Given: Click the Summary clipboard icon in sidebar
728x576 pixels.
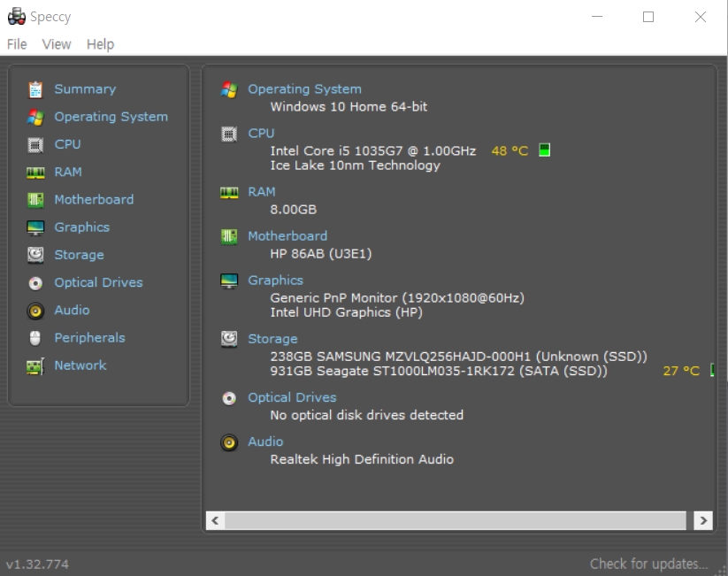Looking at the screenshot, I should [35, 89].
